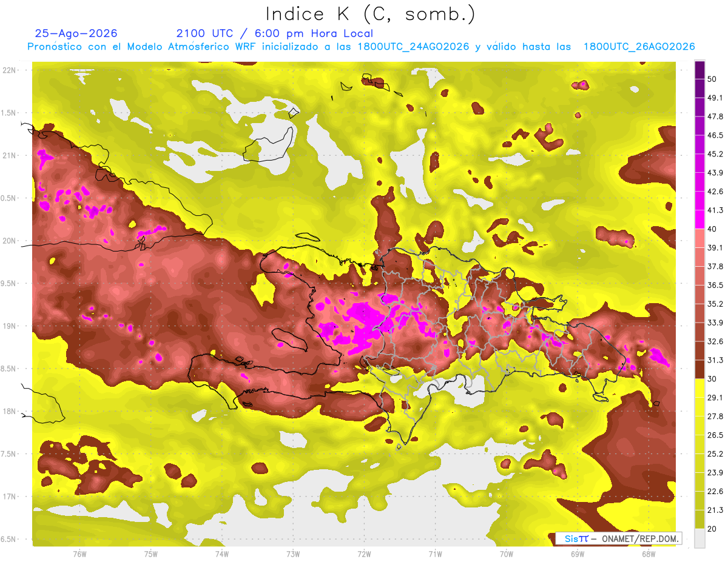Click the color bar value "25.2"

[715, 454]
